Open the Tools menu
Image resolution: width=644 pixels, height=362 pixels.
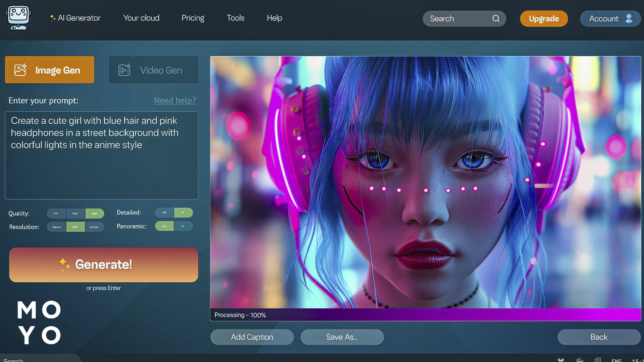(235, 18)
